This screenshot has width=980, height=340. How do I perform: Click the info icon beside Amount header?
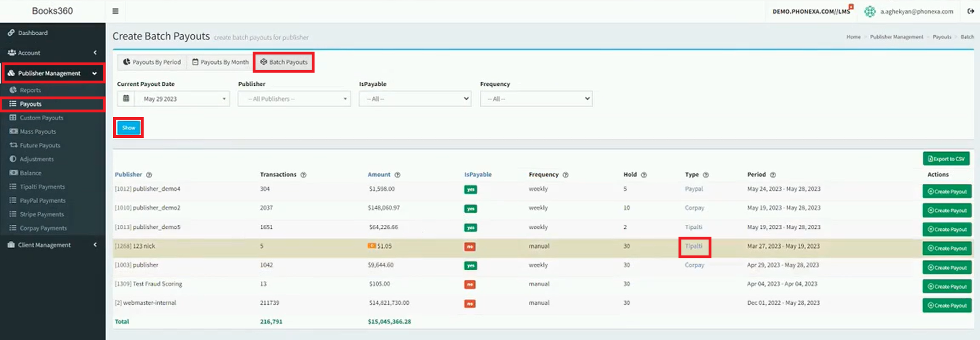(x=397, y=175)
